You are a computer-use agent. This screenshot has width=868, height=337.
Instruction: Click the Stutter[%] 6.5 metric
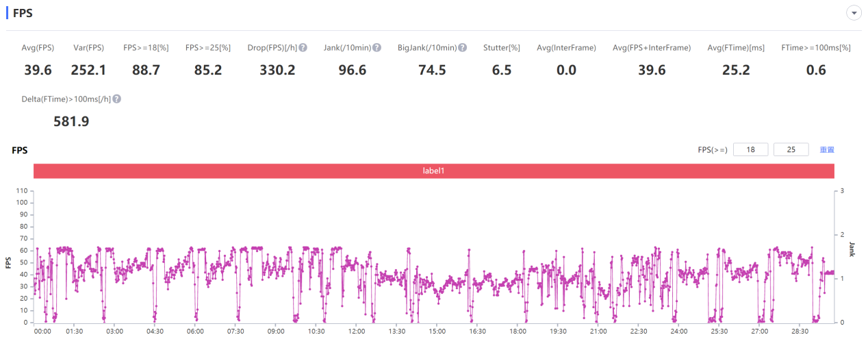pos(502,70)
